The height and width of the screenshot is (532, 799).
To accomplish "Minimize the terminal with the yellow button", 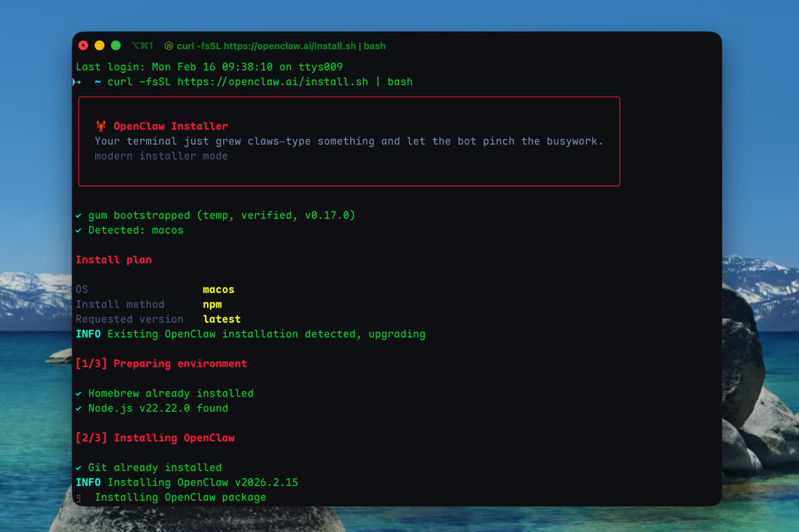I will click(x=100, y=45).
